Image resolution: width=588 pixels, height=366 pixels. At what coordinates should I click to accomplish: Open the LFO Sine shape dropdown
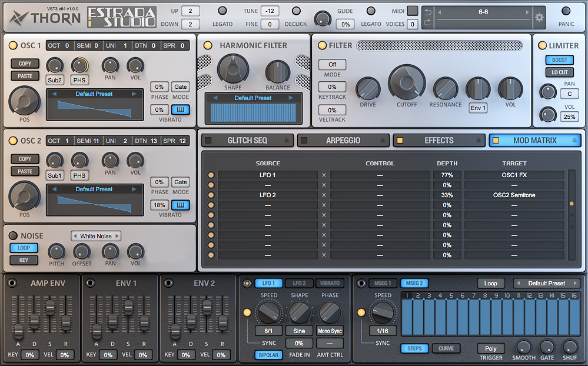tap(299, 331)
